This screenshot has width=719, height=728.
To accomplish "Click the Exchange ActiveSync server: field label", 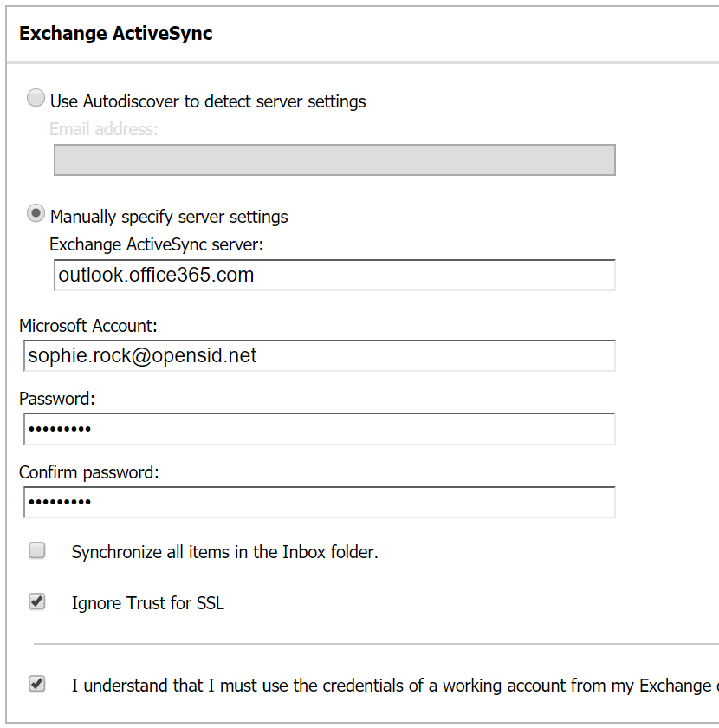I will pyautogui.click(x=156, y=244).
